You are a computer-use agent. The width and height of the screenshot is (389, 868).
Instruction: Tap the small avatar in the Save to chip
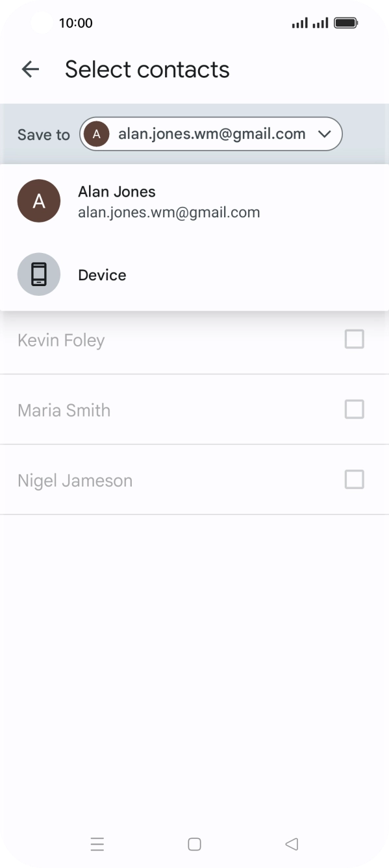[97, 134]
